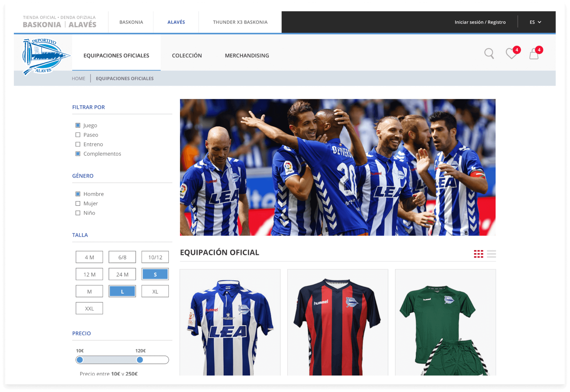570x392 pixels.
Task: Check the Entreno filter checkbox
Action: [78, 144]
